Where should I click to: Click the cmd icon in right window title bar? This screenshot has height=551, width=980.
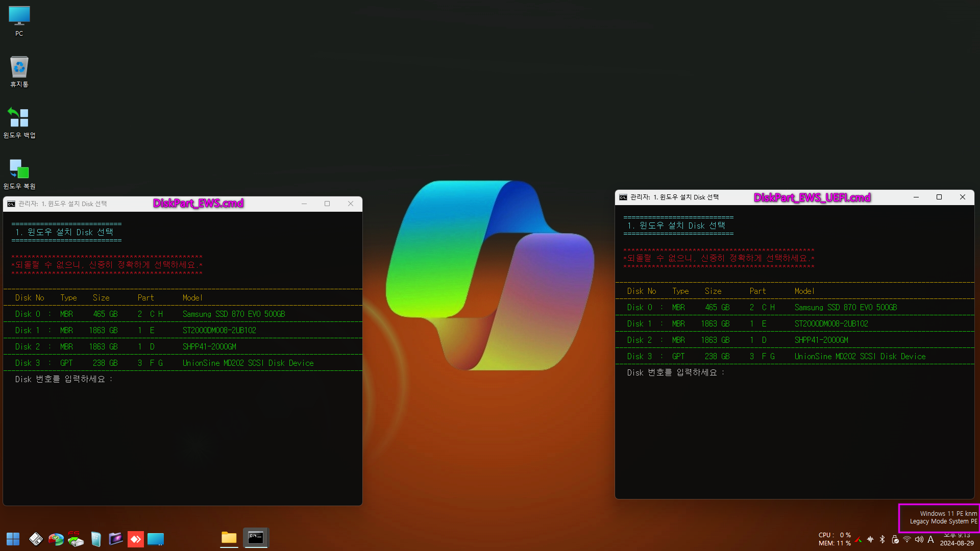point(623,197)
